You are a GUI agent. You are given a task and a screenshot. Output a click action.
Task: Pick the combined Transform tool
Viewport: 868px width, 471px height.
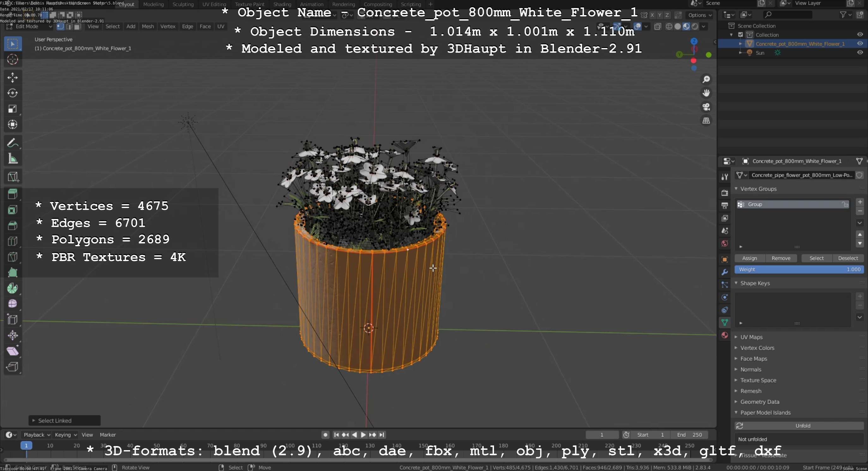tap(13, 125)
